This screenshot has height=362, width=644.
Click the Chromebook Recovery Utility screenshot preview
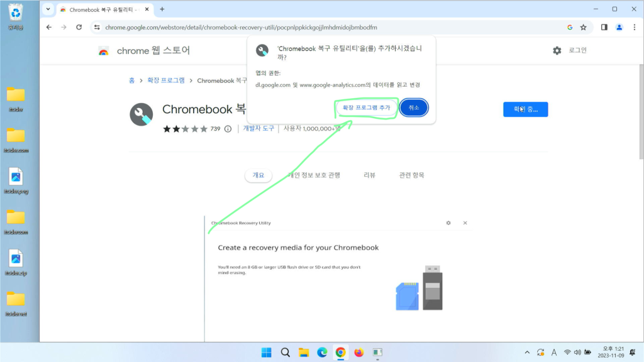[x=338, y=278]
